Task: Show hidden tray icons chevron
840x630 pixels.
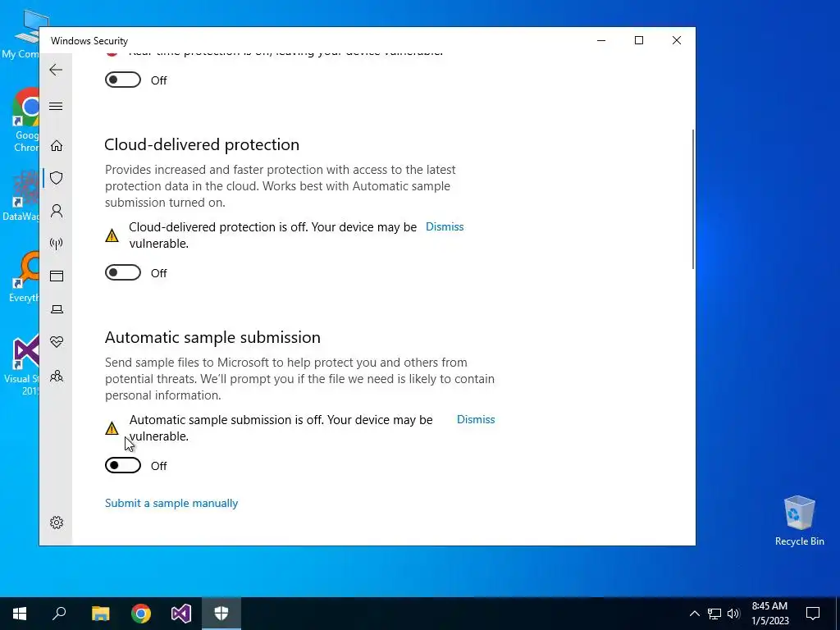Action: coord(694,614)
